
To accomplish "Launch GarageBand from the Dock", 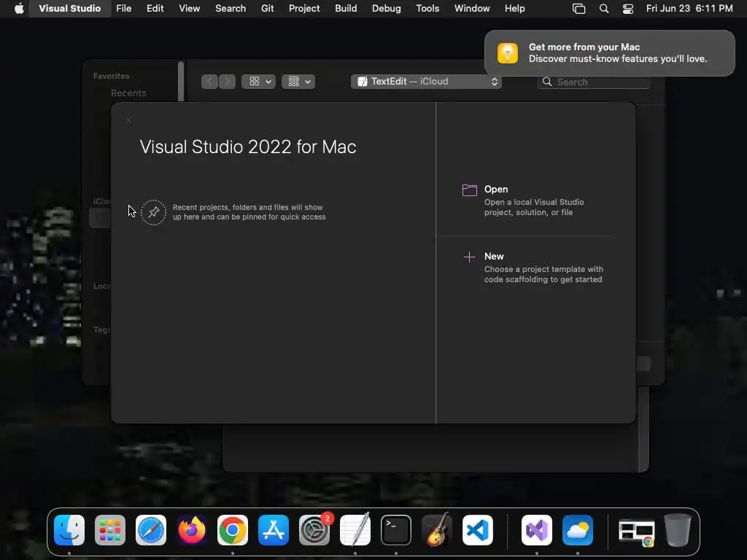I will (437, 530).
